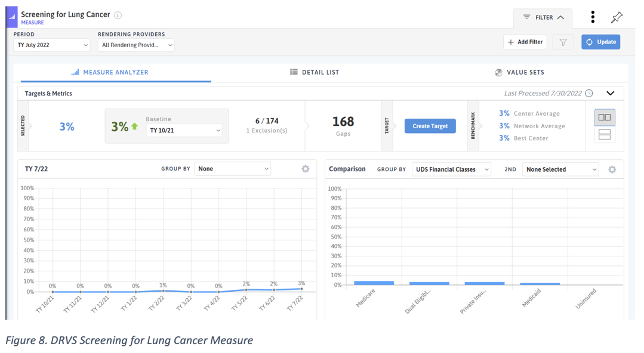Click the Update button
This screenshot has width=644, height=353.
coord(600,42)
